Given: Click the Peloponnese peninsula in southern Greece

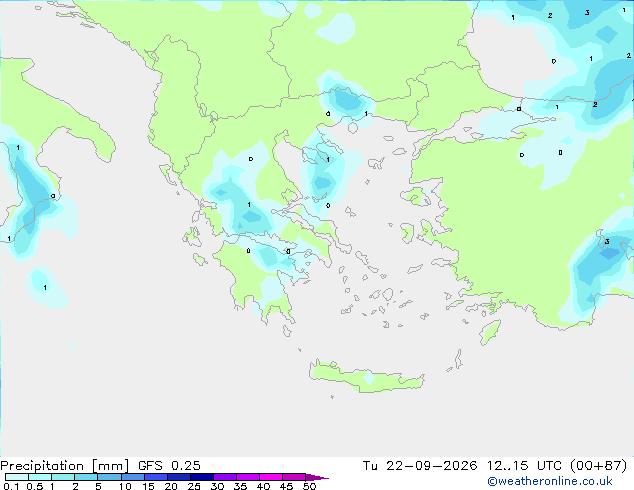Looking at the screenshot, I should tap(257, 279).
